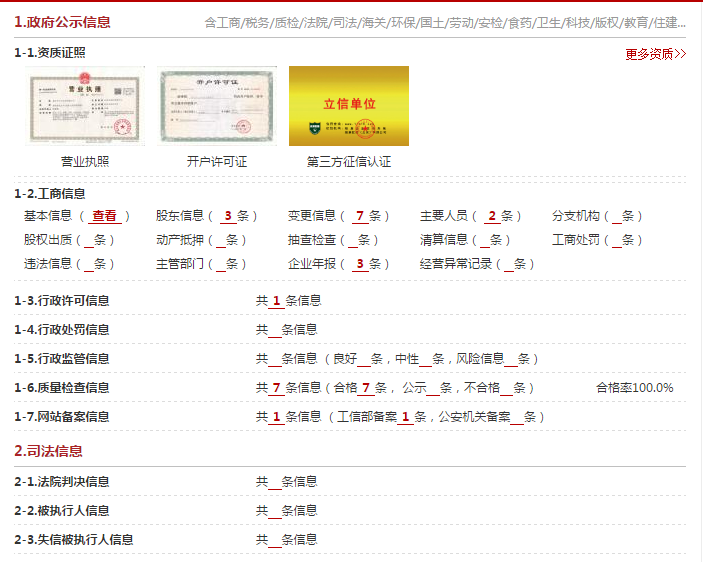Open 行政许可信息 count of 1 record
Screen dimensions: 703x562
click(277, 300)
